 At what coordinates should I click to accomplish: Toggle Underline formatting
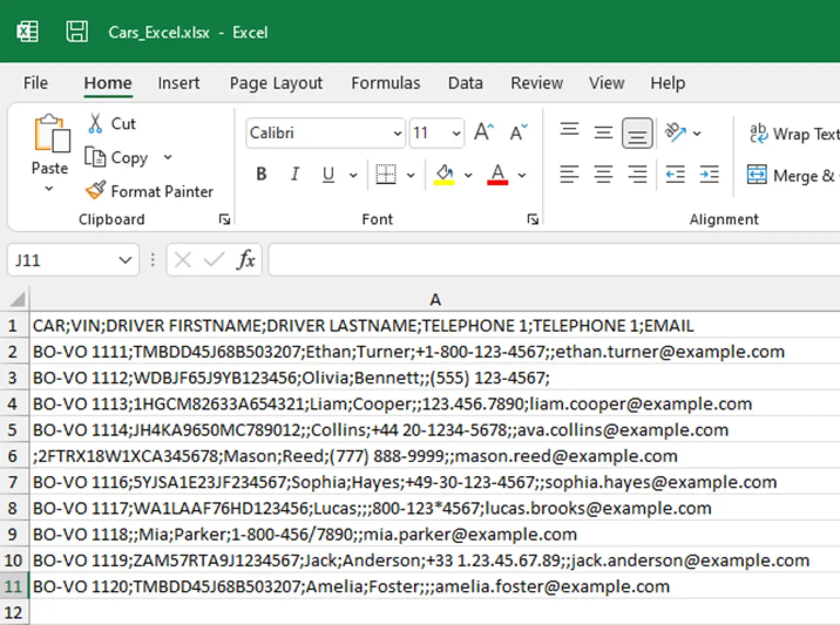tap(328, 174)
